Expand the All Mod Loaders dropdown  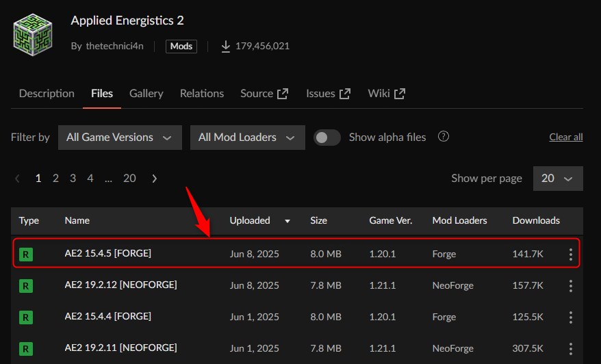pos(247,138)
